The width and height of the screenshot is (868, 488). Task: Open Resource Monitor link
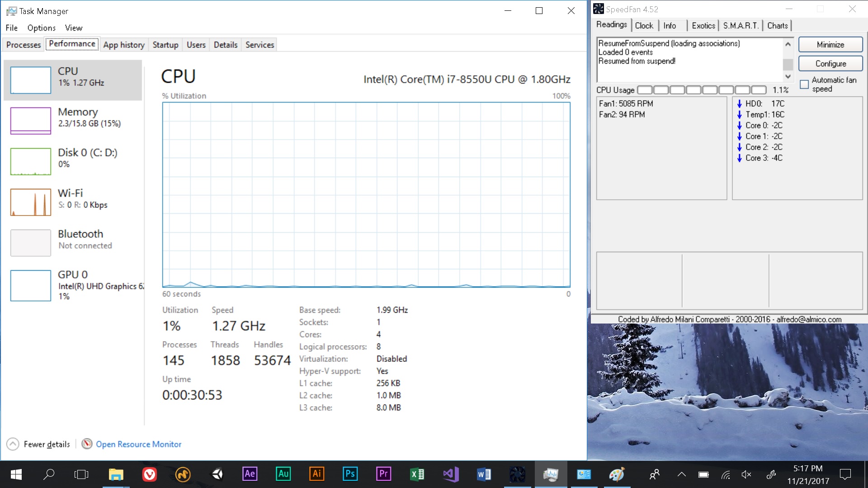138,444
